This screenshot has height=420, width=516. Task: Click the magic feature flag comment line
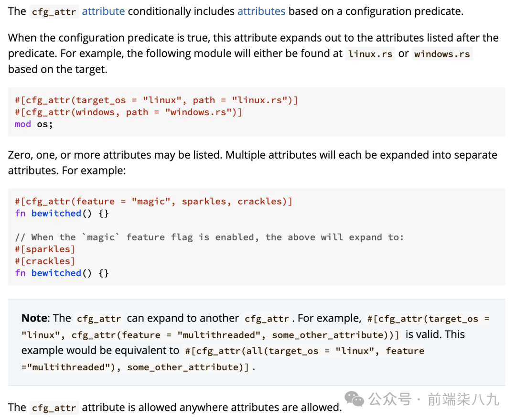pos(209,237)
